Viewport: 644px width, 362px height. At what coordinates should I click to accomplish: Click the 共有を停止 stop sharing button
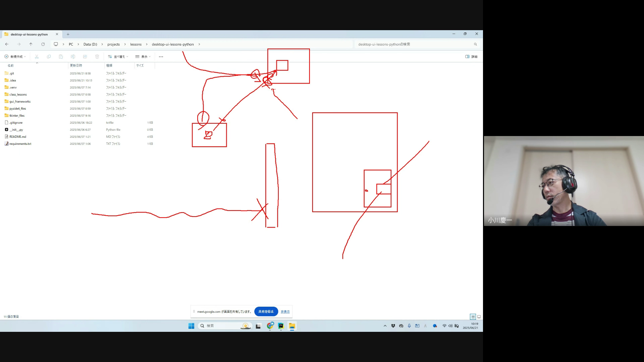point(266,311)
